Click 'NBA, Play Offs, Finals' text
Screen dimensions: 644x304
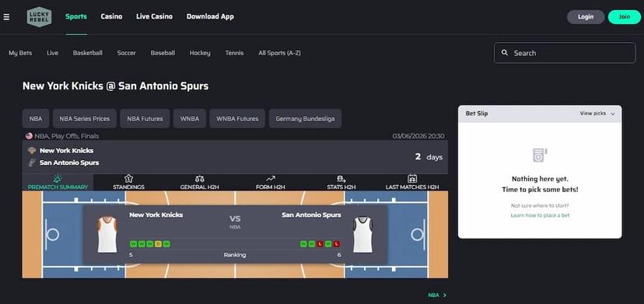coord(67,136)
